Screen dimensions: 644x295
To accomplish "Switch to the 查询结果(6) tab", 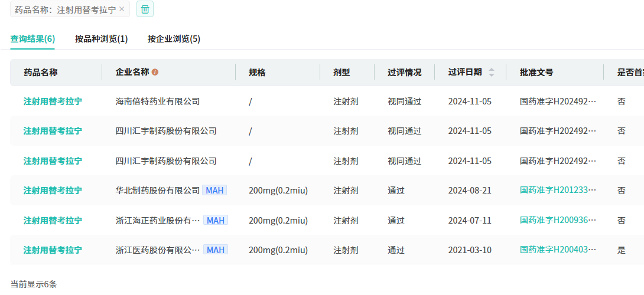I will (32, 39).
